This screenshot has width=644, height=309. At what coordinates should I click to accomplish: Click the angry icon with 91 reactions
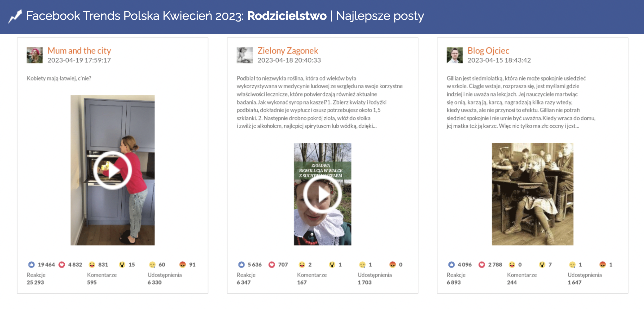click(x=182, y=265)
